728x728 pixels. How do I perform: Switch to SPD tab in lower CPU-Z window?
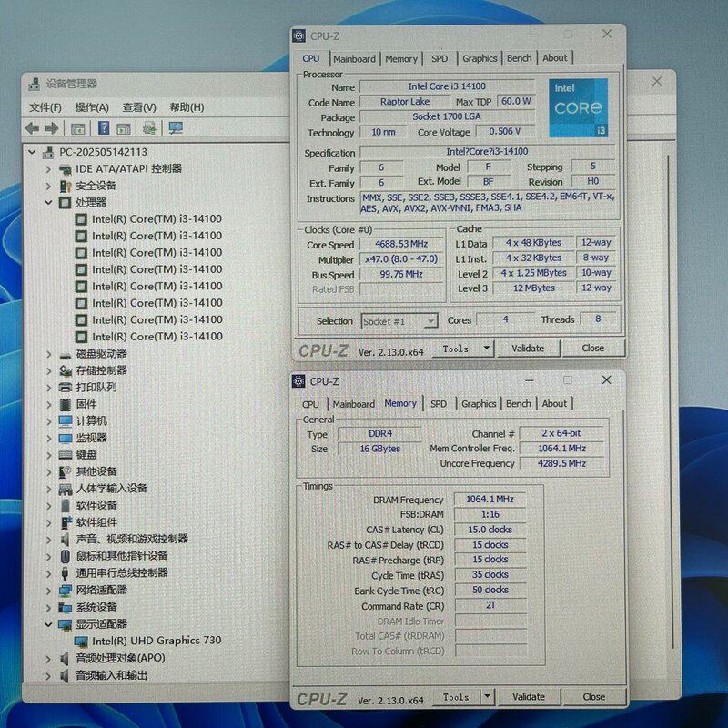click(x=439, y=404)
